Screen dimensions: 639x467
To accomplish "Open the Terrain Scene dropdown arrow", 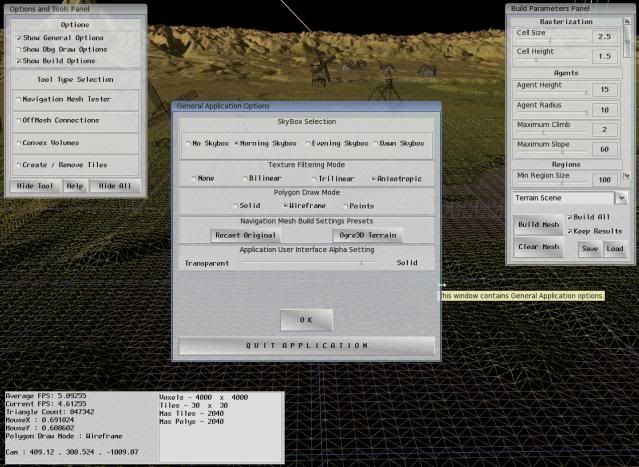I will coord(621,198).
